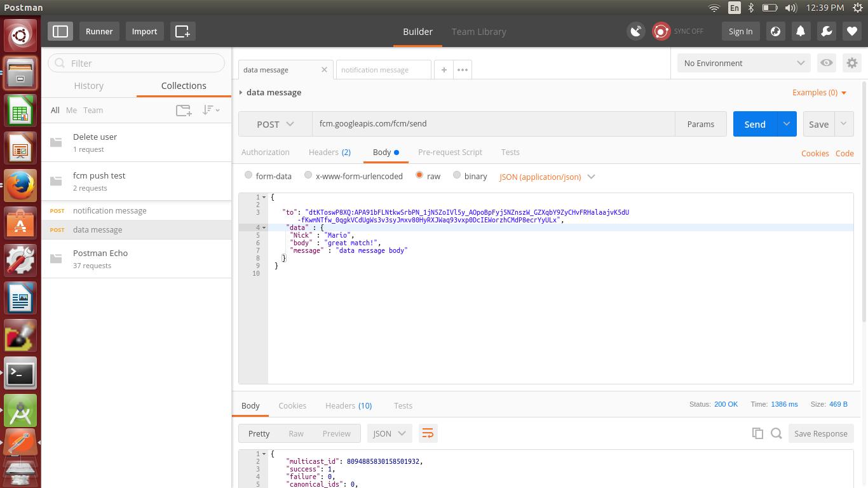The image size is (868, 488).
Task: Click the Runner button
Action: (99, 31)
